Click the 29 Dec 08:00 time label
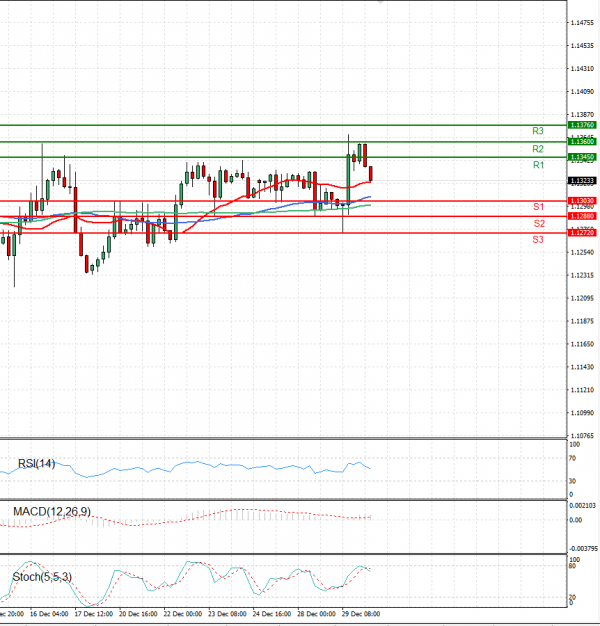600x626 pixels. coord(361,613)
